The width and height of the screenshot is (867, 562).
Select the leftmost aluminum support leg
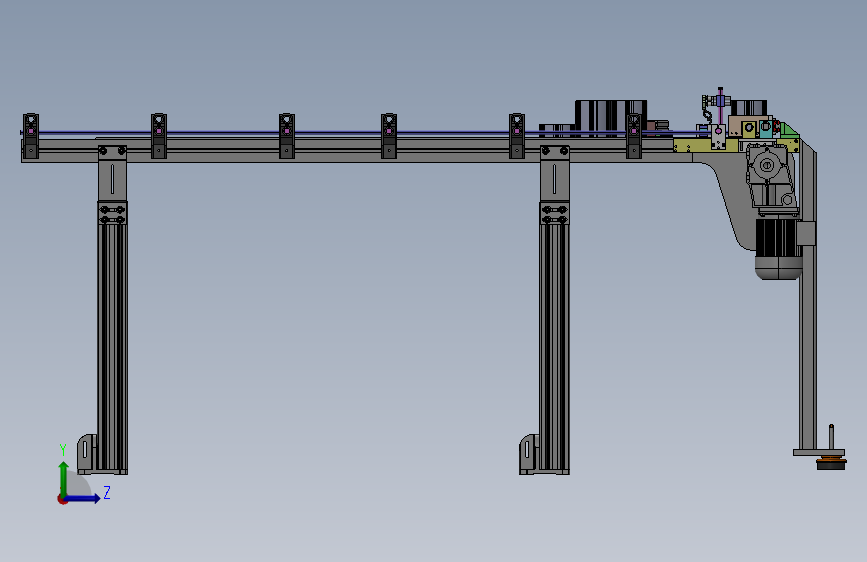click(113, 337)
